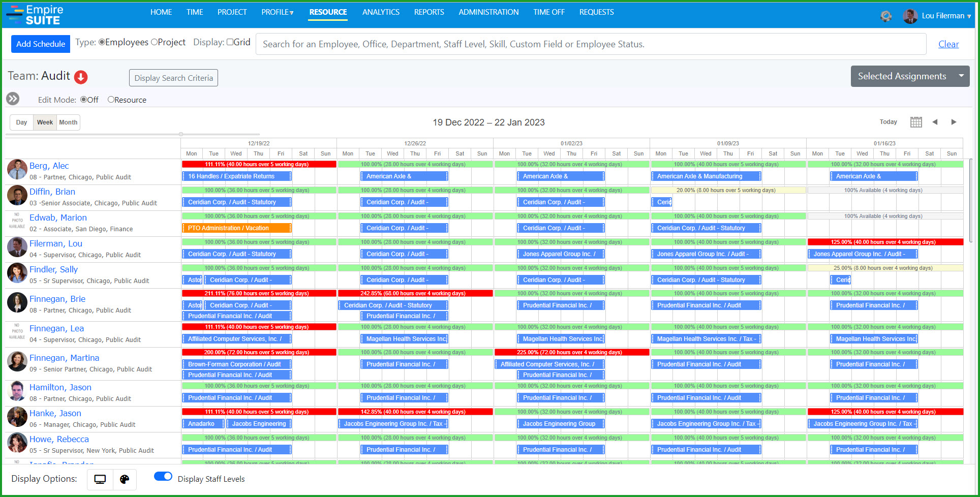Click Sally Findler's photo thumbnail
The height and width of the screenshot is (497, 980).
17,273
